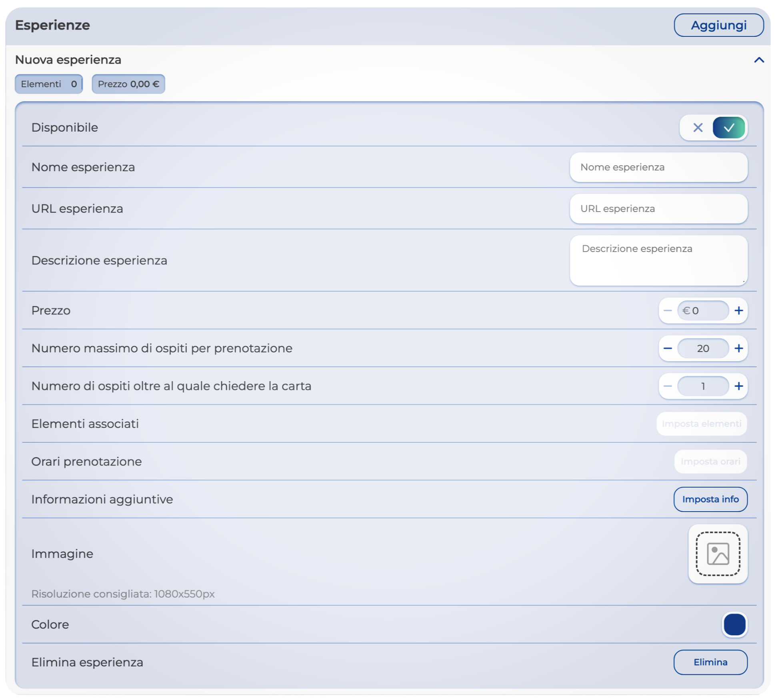Click the Aggiungi button

718,25
